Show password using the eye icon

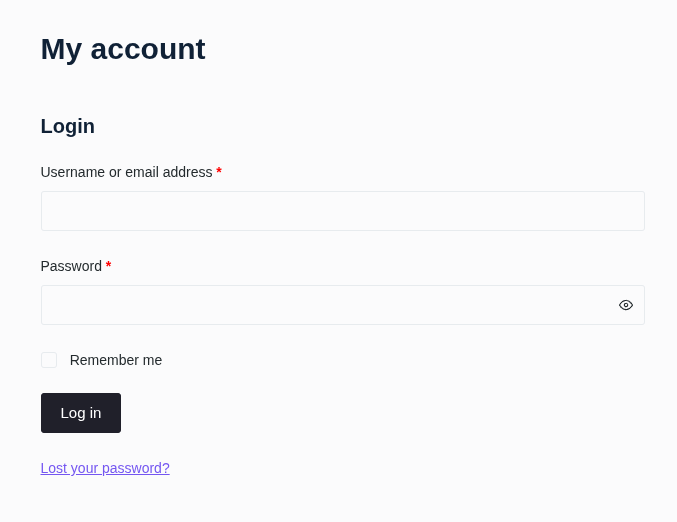pyautogui.click(x=626, y=305)
